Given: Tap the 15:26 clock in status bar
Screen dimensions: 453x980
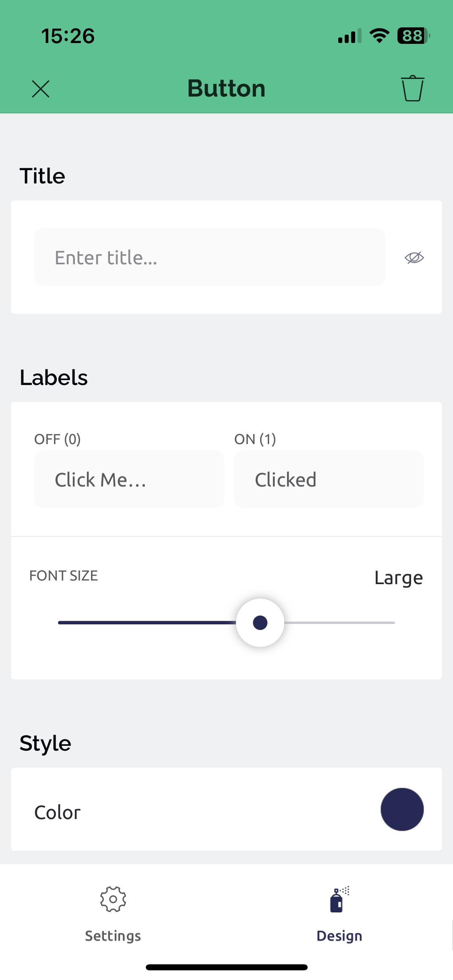Looking at the screenshot, I should tap(68, 36).
